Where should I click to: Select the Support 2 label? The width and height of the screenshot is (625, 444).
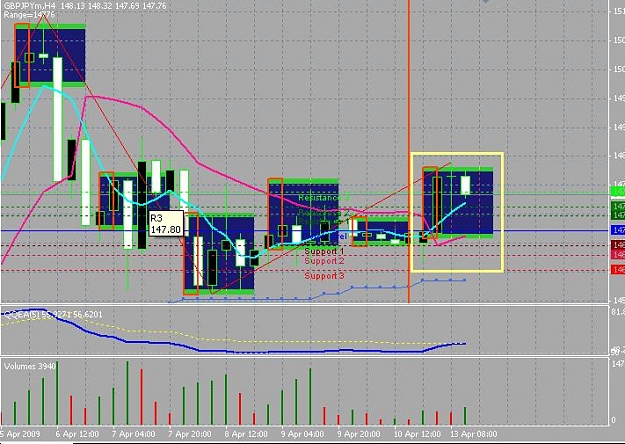click(x=324, y=261)
